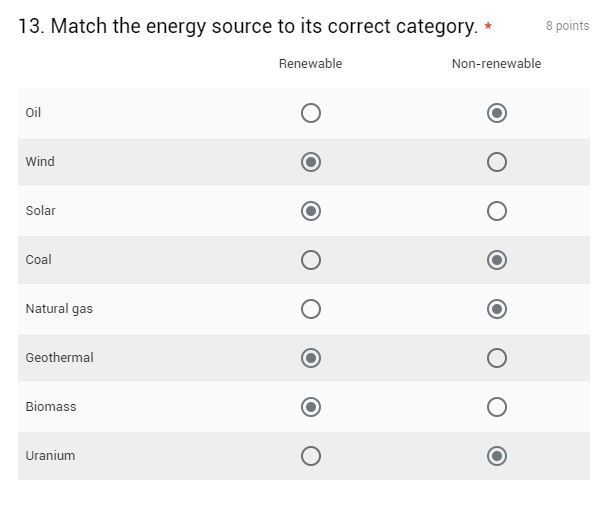Choose Non-renewable for Solar
The height and width of the screenshot is (517, 607).
496,211
